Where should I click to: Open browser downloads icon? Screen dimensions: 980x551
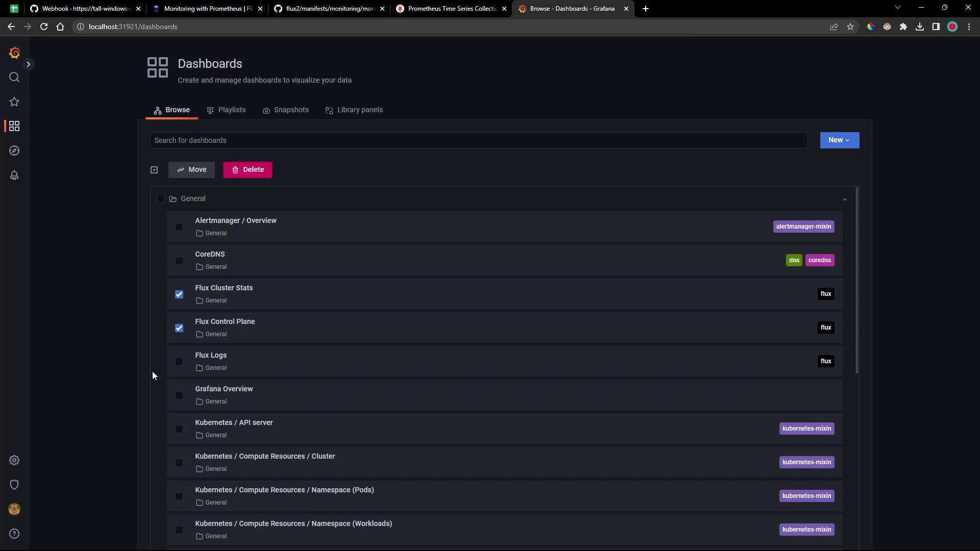920,27
